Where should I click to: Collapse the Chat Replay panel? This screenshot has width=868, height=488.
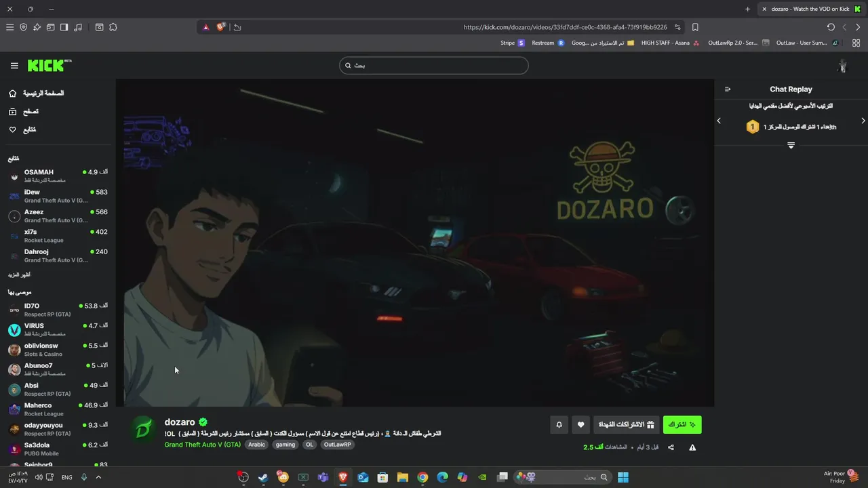coord(728,89)
